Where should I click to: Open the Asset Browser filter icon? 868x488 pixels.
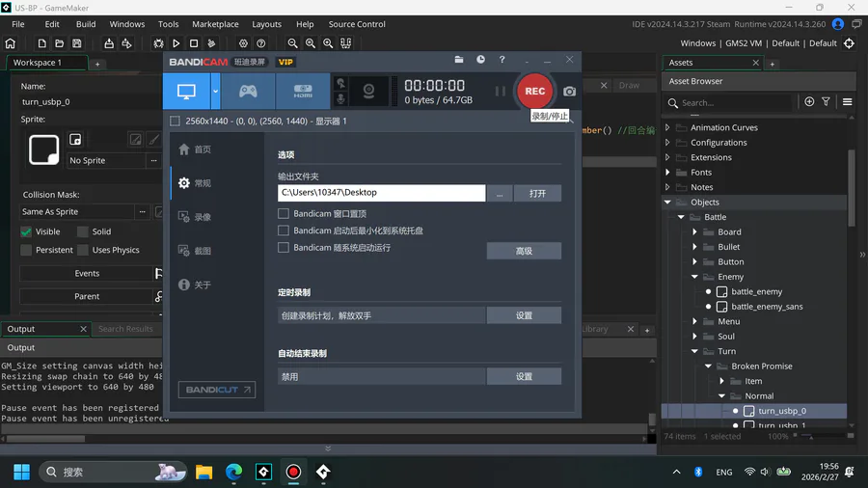coord(826,102)
